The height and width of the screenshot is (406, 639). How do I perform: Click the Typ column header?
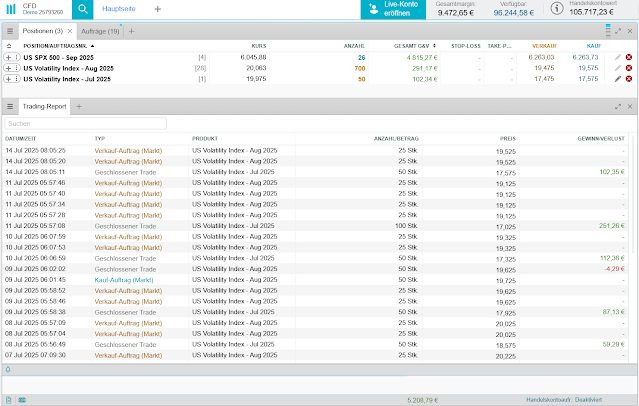tap(100, 139)
